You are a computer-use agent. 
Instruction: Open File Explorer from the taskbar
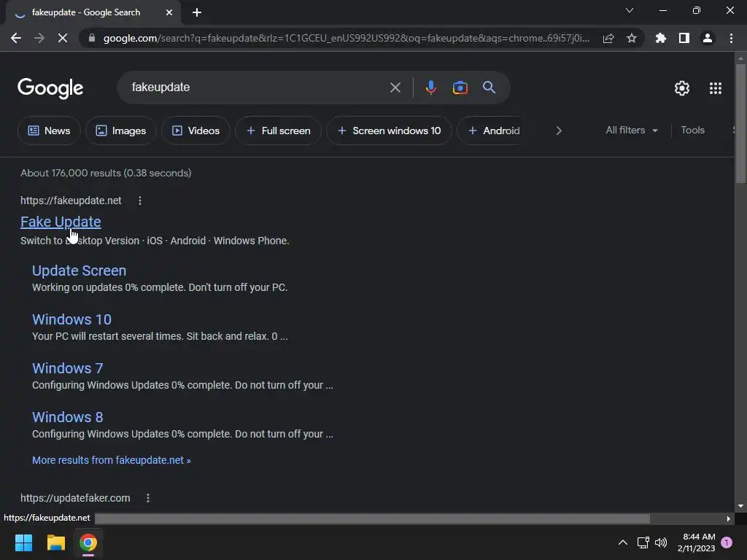coord(55,542)
